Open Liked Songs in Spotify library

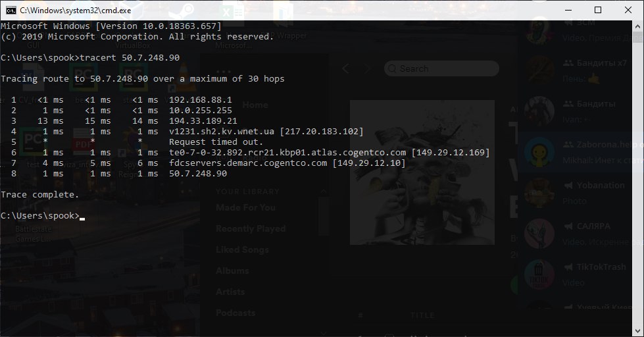pyautogui.click(x=242, y=249)
